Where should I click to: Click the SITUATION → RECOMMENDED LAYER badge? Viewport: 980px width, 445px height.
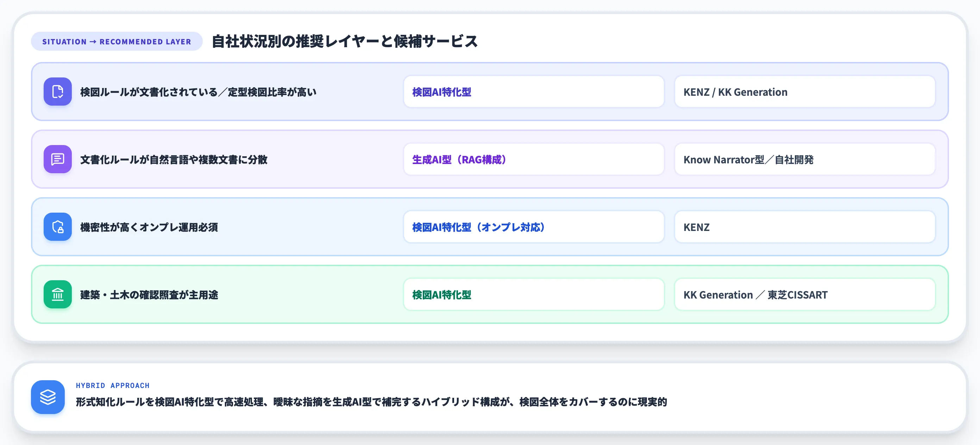pyautogui.click(x=117, y=42)
